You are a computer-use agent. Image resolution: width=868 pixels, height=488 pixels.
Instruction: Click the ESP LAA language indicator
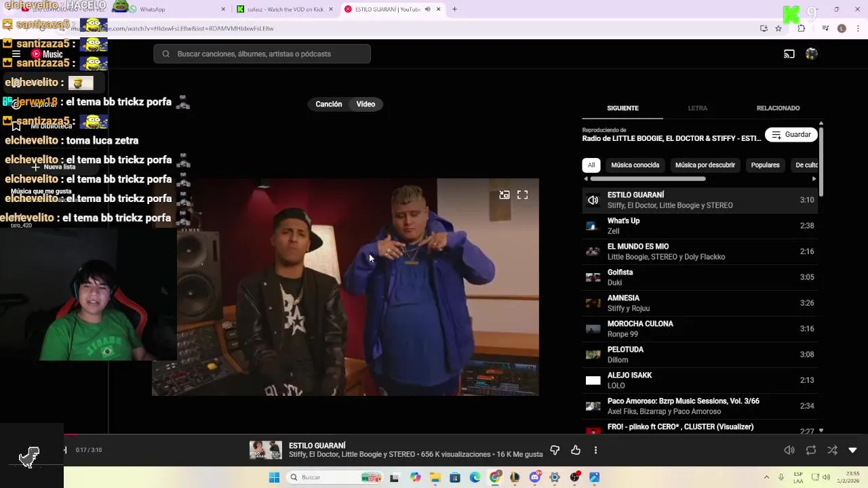point(798,478)
